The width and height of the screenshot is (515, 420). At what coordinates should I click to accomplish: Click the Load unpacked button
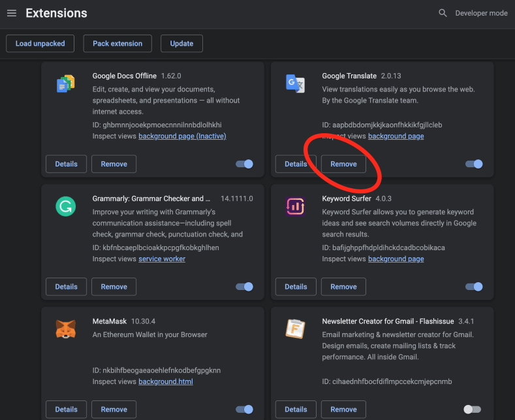(40, 44)
